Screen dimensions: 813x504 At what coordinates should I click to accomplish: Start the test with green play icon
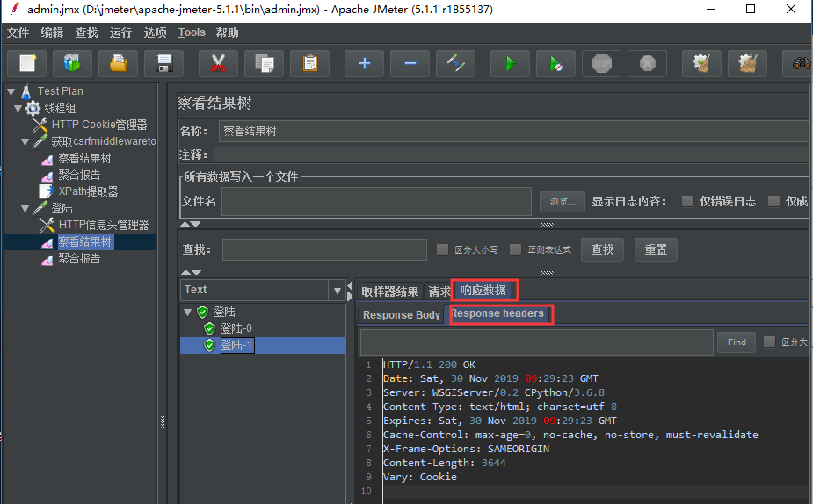tap(511, 64)
